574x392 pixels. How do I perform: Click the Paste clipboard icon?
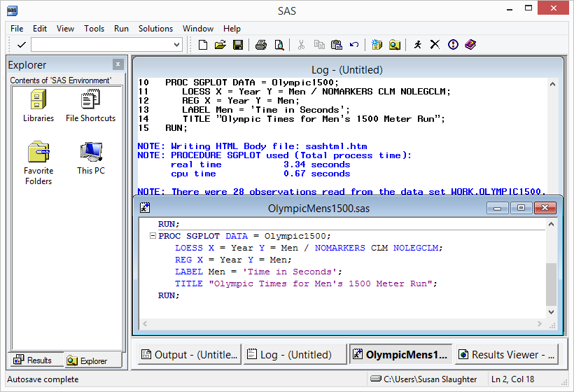pos(337,45)
